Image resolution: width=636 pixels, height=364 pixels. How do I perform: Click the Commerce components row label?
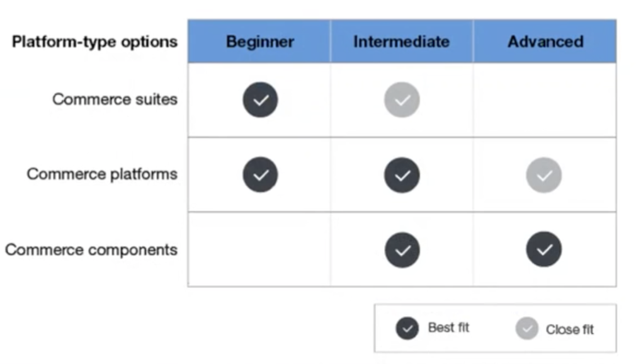(91, 250)
